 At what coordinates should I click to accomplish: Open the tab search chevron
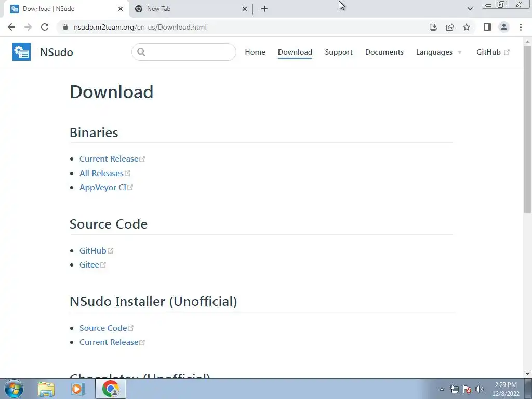470,9
